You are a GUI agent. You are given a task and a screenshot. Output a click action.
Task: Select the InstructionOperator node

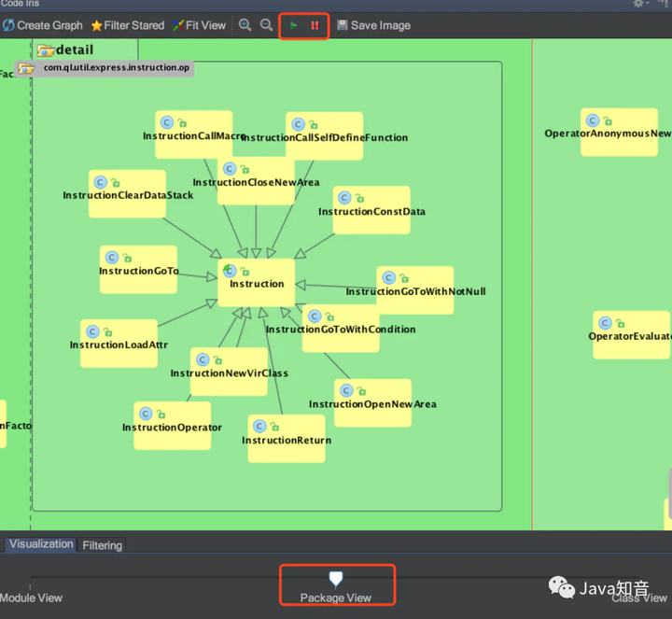[173, 426]
